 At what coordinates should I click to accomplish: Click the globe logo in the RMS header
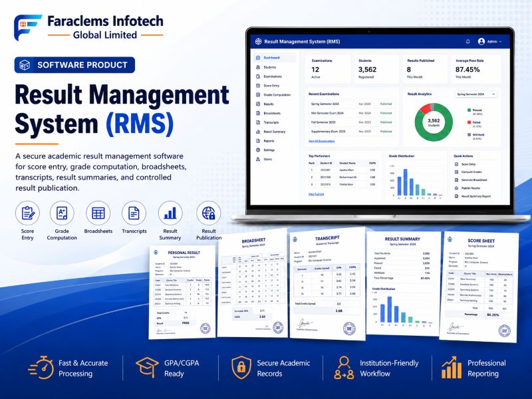click(x=258, y=41)
